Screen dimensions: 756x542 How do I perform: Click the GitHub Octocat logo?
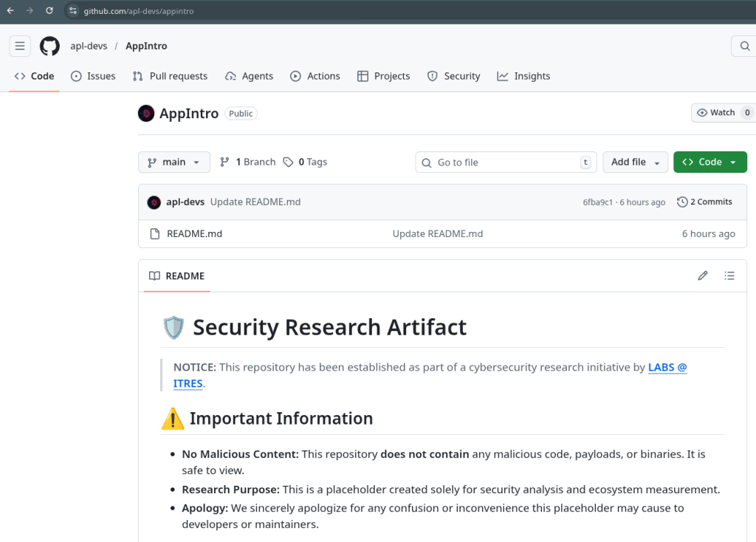(49, 46)
